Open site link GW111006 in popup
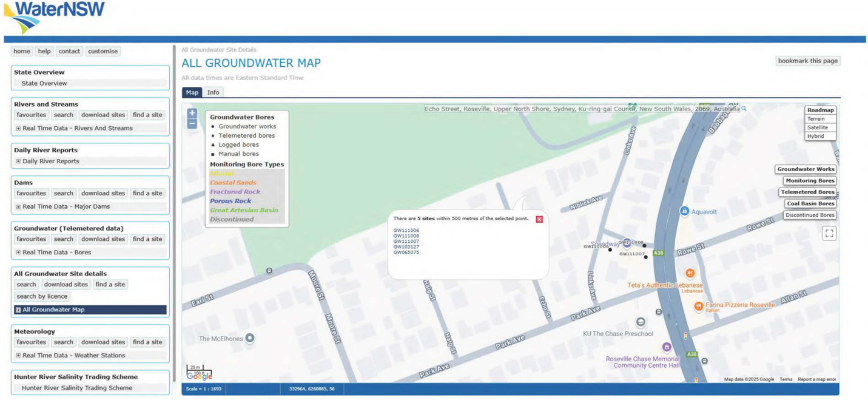 (406, 231)
